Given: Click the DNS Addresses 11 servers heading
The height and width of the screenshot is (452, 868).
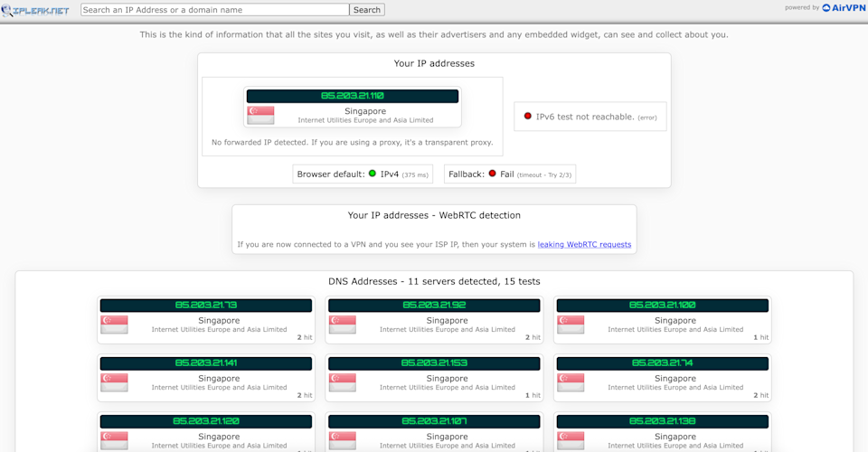Looking at the screenshot, I should 434,282.
